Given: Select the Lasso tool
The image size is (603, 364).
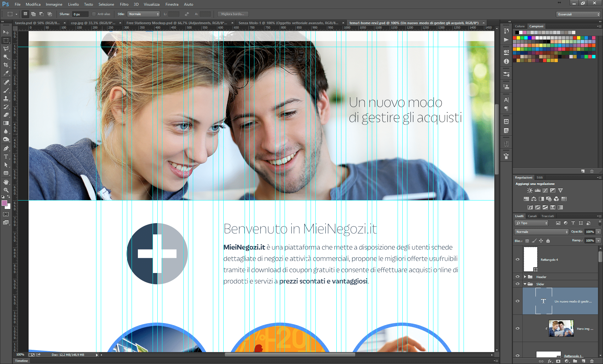Looking at the screenshot, I should (x=6, y=48).
